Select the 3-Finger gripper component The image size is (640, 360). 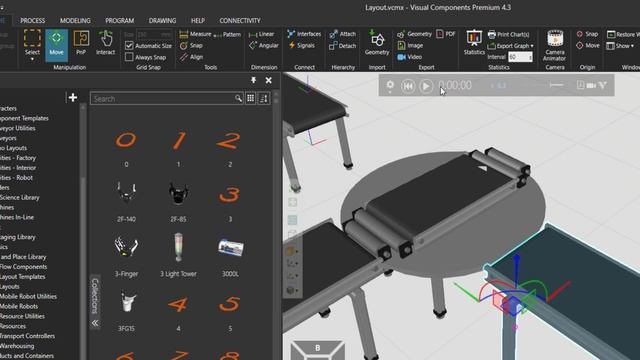126,247
